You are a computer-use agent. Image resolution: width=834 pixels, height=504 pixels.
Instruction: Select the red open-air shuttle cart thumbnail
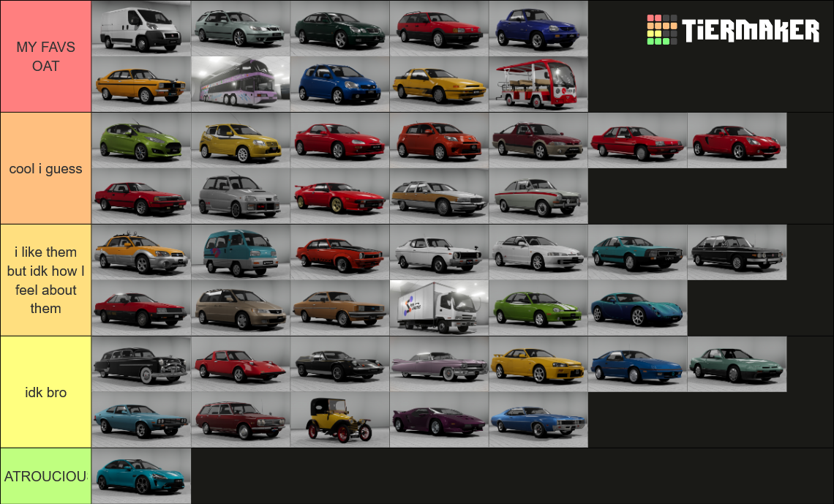[538, 84]
